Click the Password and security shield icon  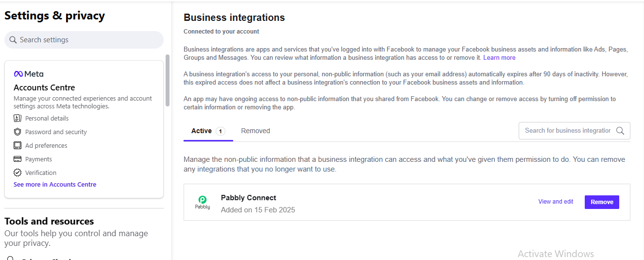17,132
